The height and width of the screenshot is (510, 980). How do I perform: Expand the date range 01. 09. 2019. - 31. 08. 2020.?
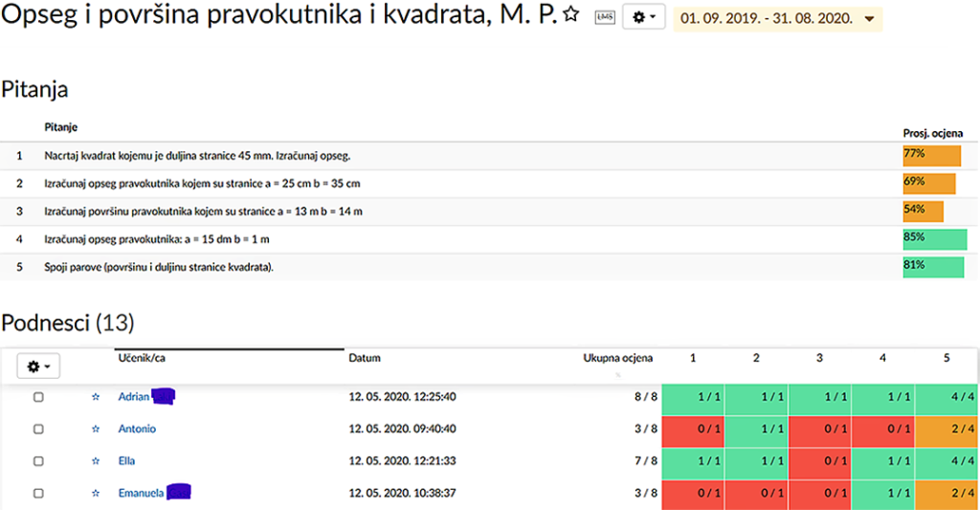click(x=778, y=19)
